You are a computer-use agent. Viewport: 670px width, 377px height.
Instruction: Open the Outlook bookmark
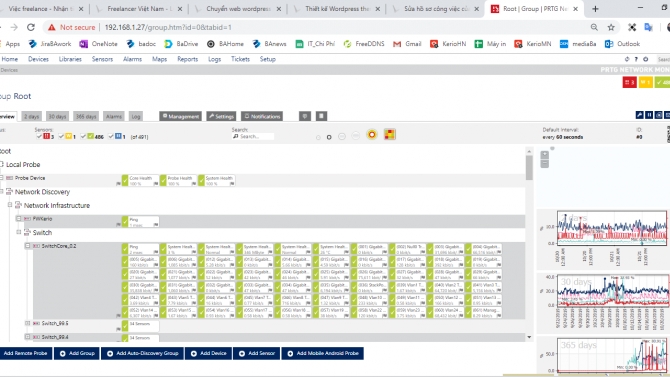pos(623,44)
